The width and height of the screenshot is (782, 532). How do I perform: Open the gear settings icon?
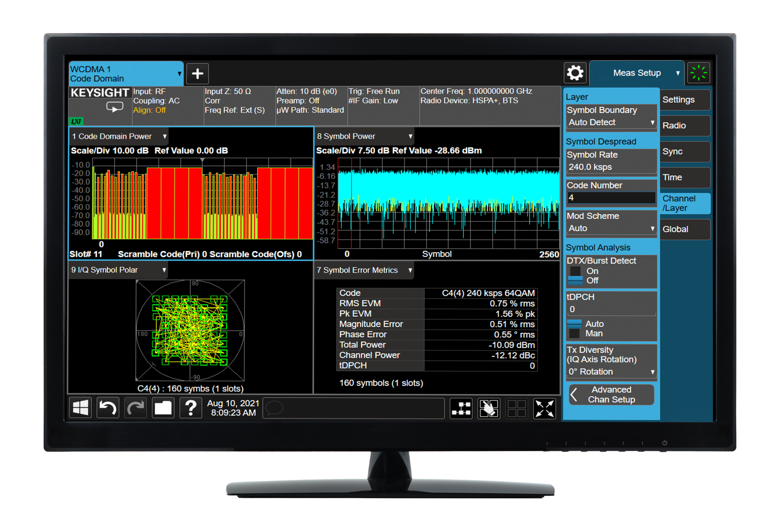575,73
